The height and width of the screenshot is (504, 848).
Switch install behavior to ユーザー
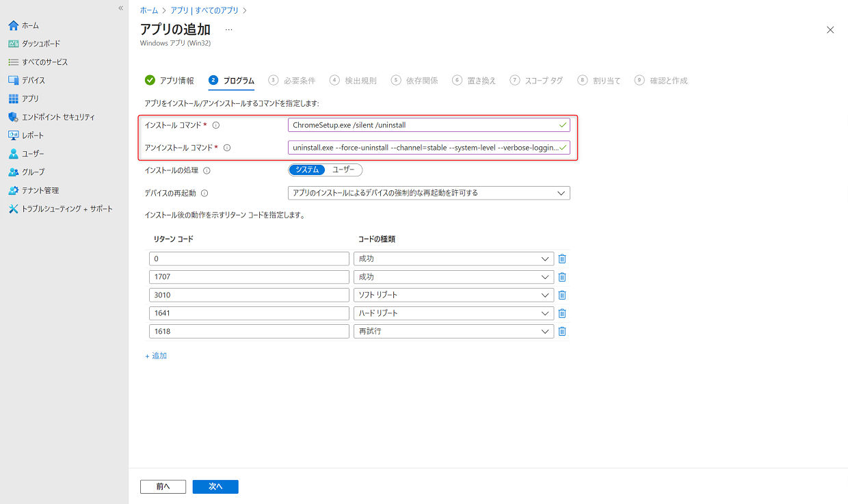pos(343,170)
